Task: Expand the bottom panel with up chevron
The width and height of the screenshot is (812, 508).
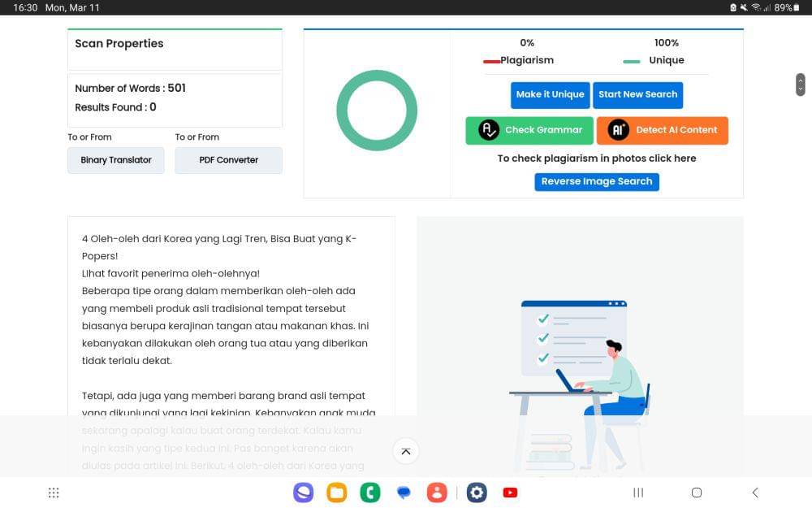Action: tap(406, 451)
